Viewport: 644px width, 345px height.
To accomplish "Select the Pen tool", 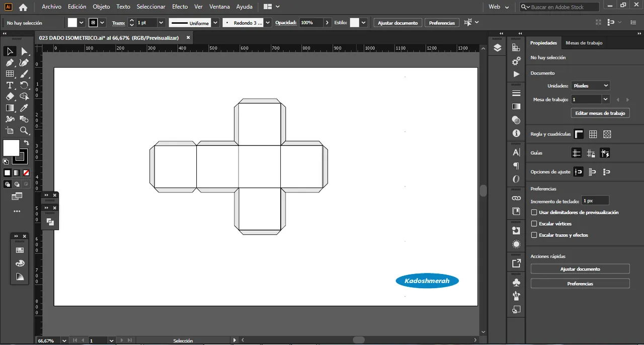I will coord(10,63).
